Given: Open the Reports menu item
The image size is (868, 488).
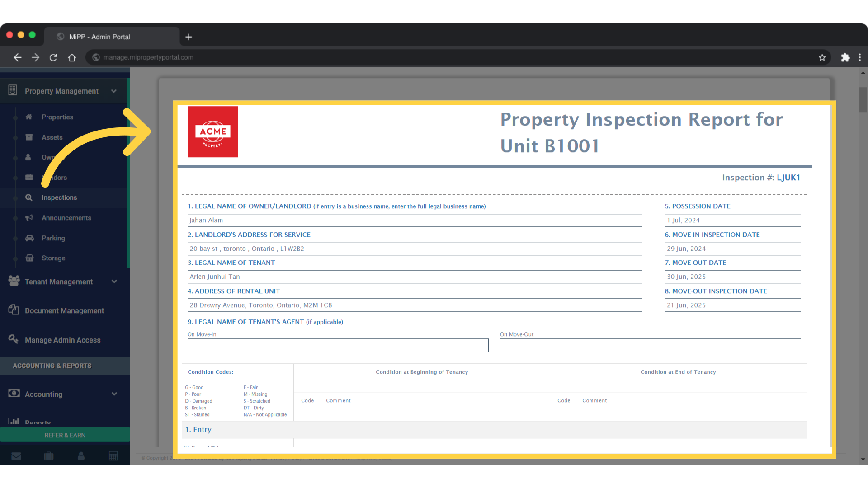Looking at the screenshot, I should pos(38,422).
